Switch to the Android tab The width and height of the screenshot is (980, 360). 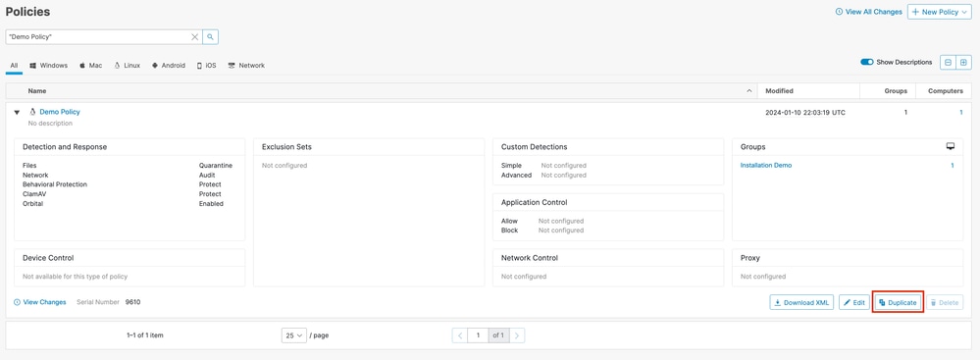coord(169,66)
